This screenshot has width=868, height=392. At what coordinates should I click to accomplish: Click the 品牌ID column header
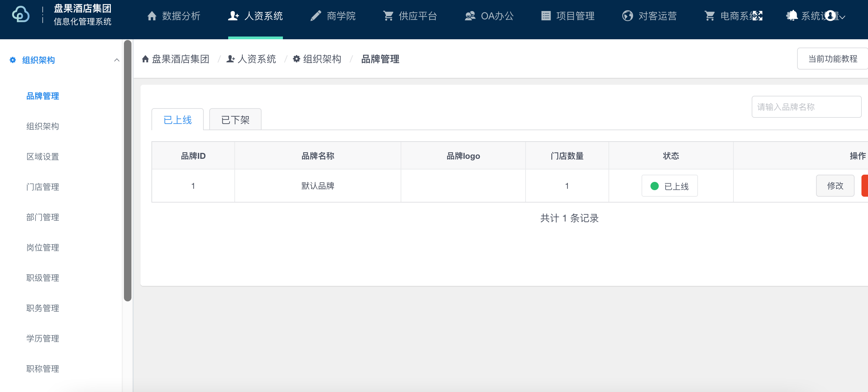click(193, 156)
